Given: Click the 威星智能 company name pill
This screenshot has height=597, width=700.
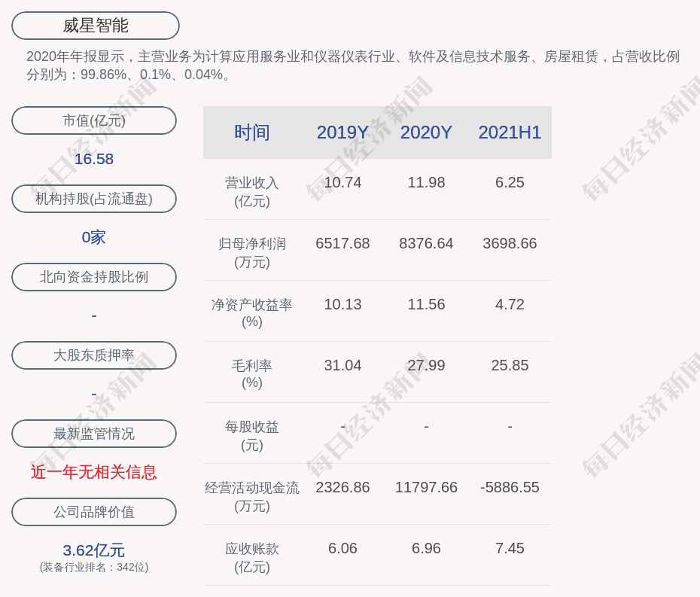Looking at the screenshot, I should click(x=96, y=26).
